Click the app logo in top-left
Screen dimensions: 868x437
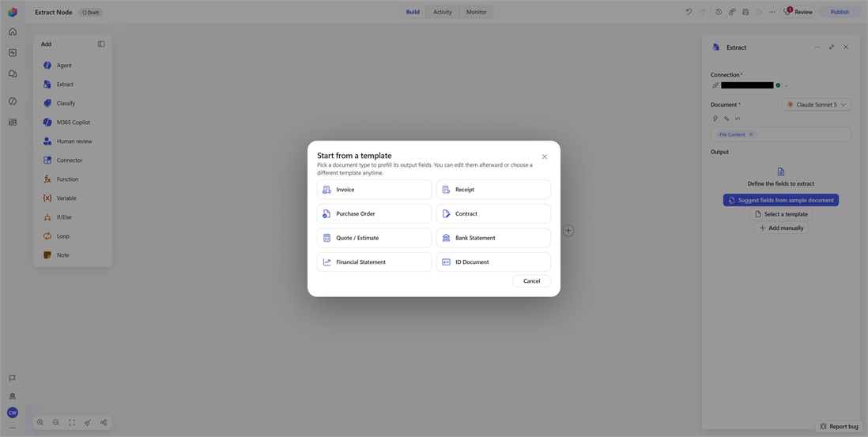pos(13,12)
